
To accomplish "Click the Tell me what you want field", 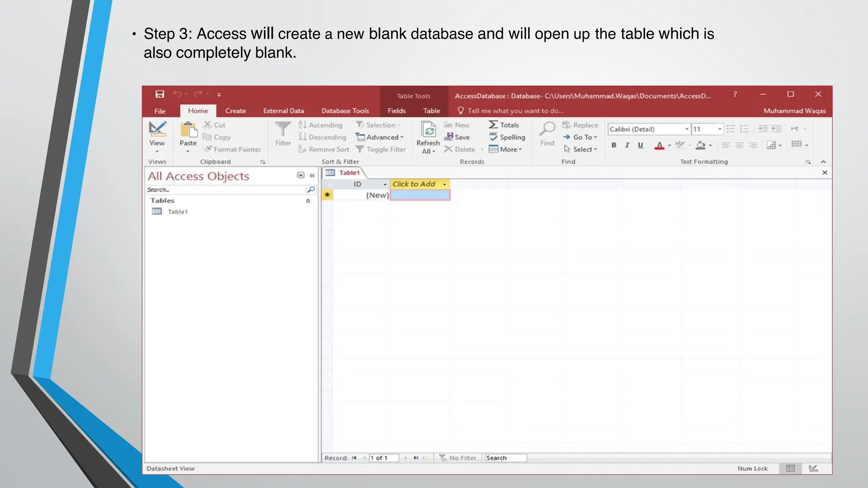I will coord(511,111).
